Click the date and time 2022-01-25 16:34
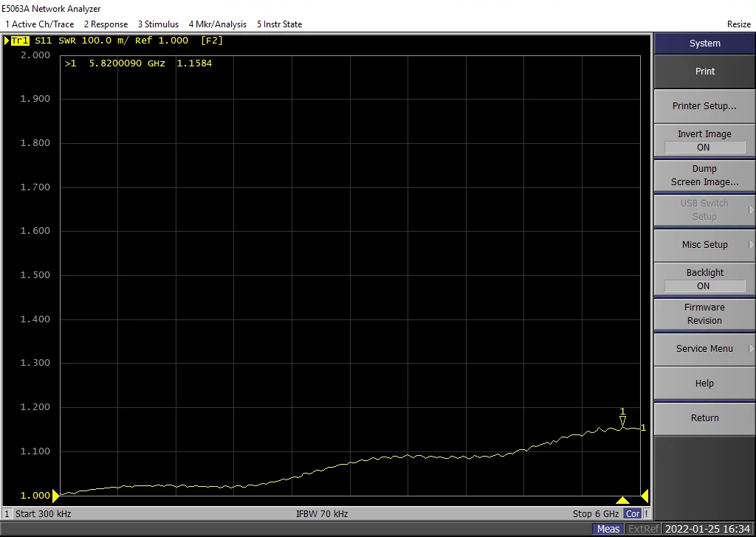Image resolution: width=756 pixels, height=537 pixels. coord(707,529)
